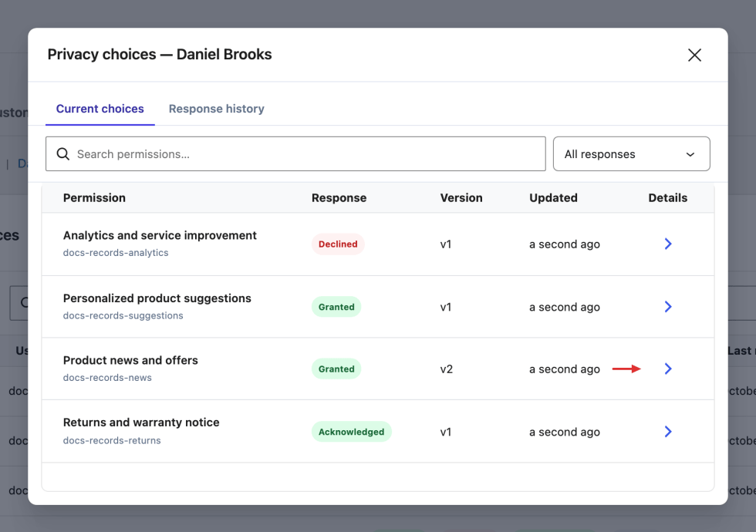
Task: Click the magnifier icon in the search box
Action: pyautogui.click(x=63, y=153)
